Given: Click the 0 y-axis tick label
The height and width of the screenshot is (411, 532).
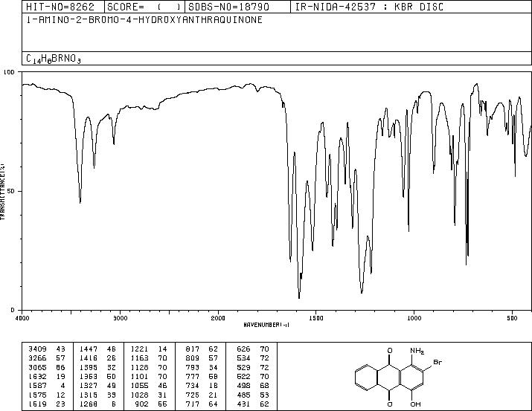Looking at the screenshot, I should 13,310.
